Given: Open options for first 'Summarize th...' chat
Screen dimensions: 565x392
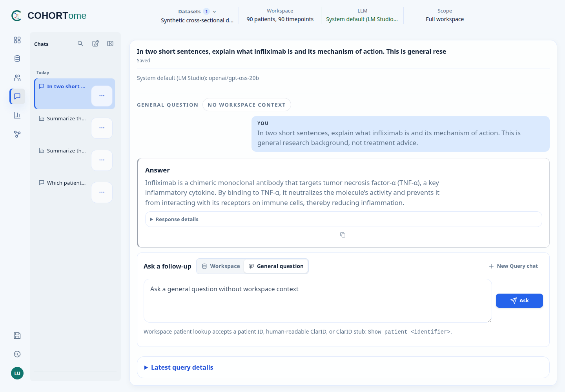Looking at the screenshot, I should (x=102, y=128).
